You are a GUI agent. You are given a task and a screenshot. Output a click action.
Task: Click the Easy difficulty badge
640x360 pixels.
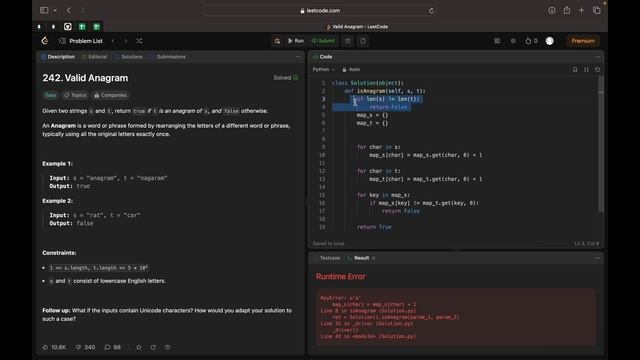pos(51,95)
